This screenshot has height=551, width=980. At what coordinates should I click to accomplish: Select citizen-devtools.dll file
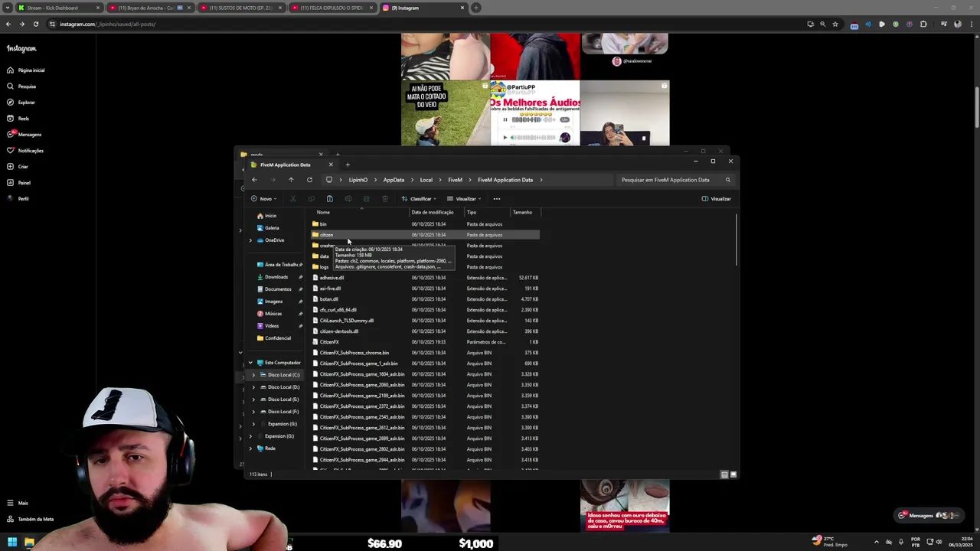tap(425, 331)
